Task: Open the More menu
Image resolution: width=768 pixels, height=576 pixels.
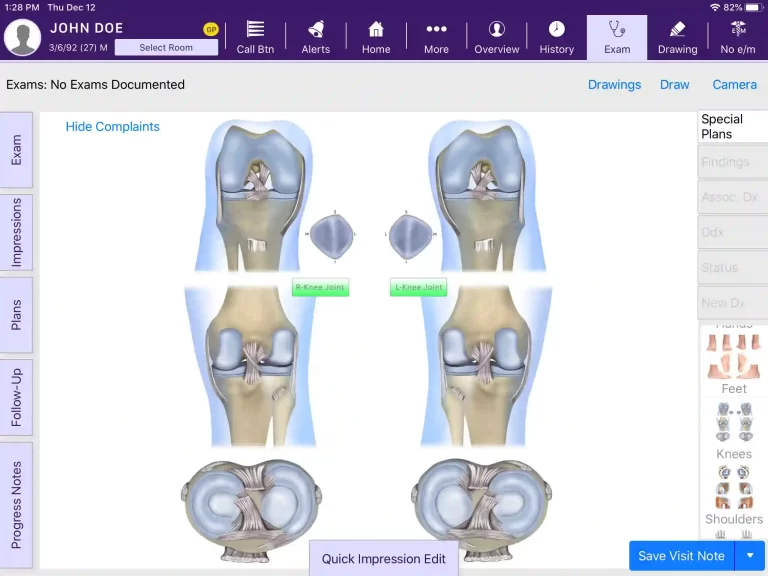Action: pos(436,37)
